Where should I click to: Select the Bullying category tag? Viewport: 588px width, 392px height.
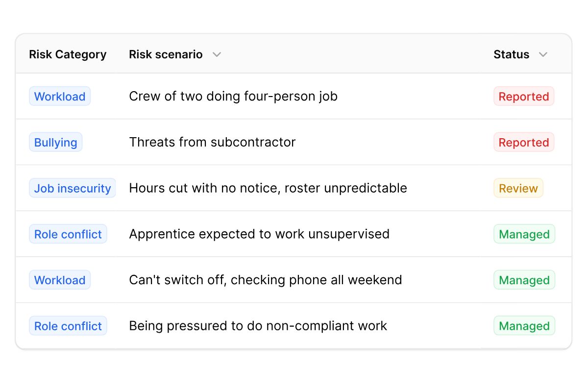tap(55, 143)
